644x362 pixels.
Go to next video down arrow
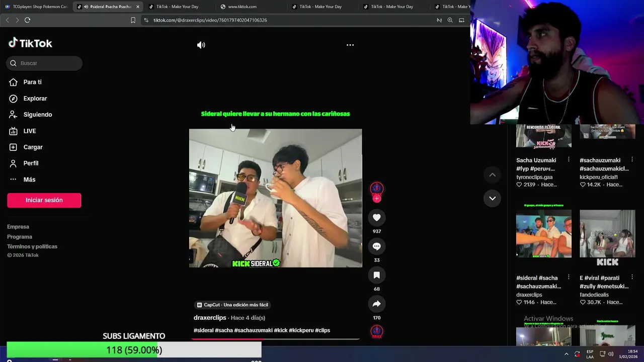(x=493, y=198)
